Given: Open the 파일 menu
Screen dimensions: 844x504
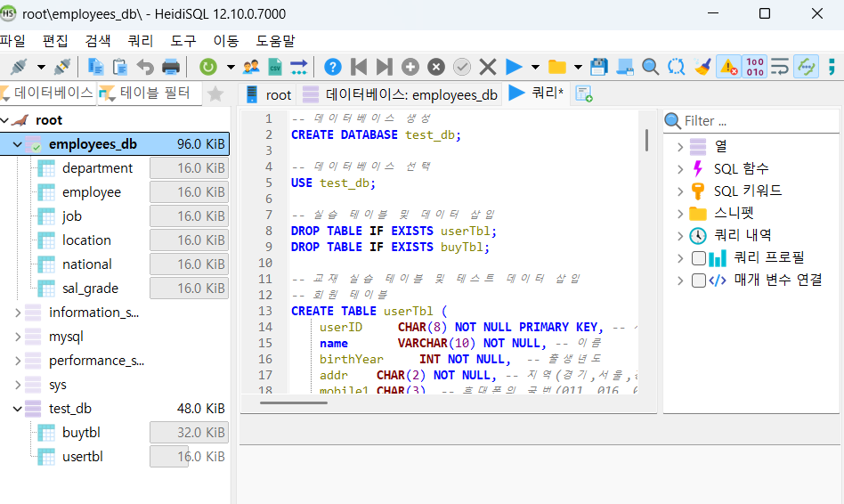Looking at the screenshot, I should 13,41.
